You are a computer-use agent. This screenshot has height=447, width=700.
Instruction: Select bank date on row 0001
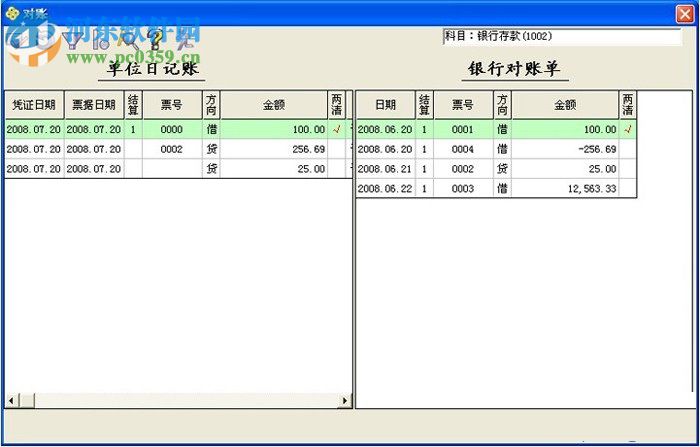pos(386,130)
